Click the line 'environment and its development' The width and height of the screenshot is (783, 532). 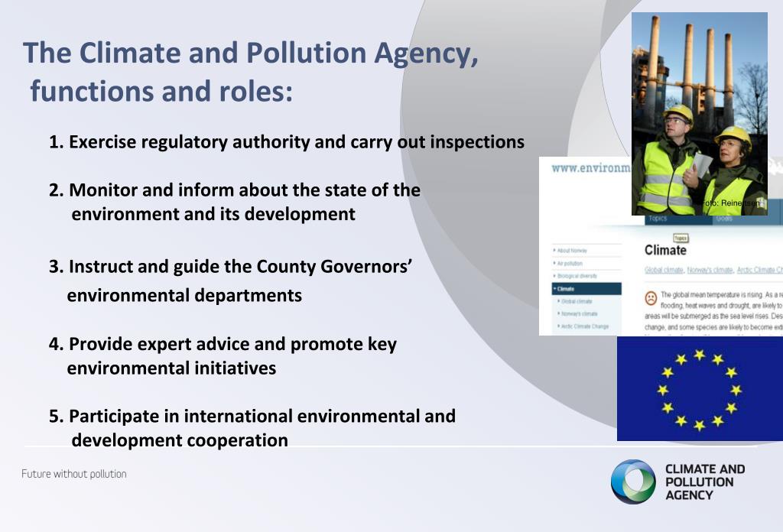pyautogui.click(x=213, y=214)
